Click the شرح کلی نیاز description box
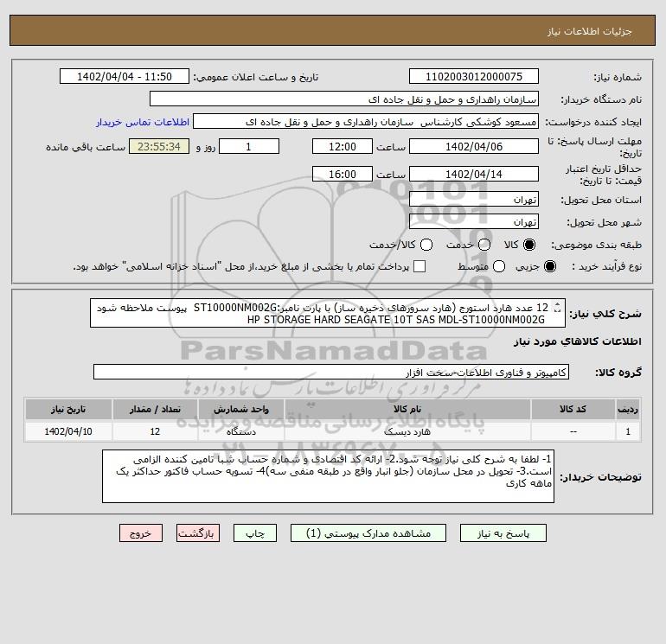This screenshot has width=666, height=644. click(328, 313)
